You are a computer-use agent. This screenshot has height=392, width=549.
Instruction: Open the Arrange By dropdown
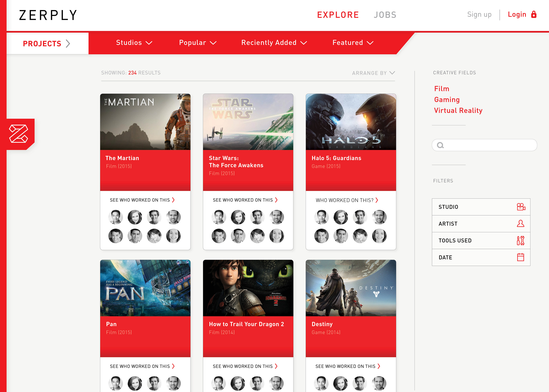[x=373, y=73]
